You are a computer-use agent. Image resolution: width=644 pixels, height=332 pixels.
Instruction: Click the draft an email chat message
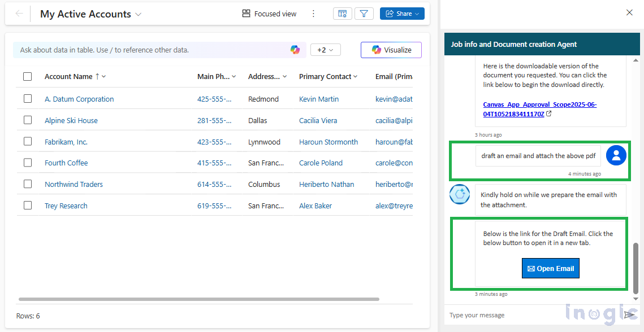point(538,155)
